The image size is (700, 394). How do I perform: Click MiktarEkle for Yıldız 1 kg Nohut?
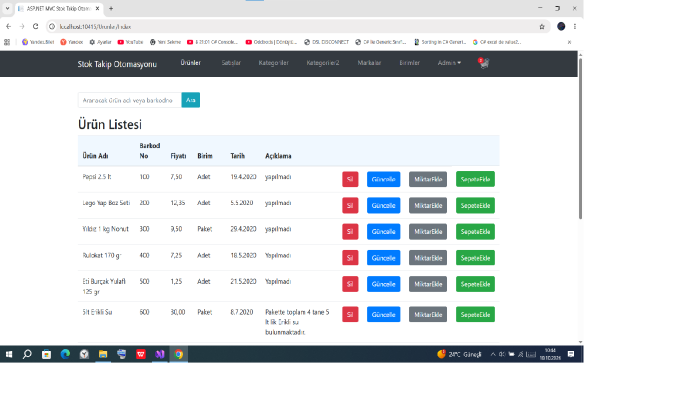click(428, 232)
